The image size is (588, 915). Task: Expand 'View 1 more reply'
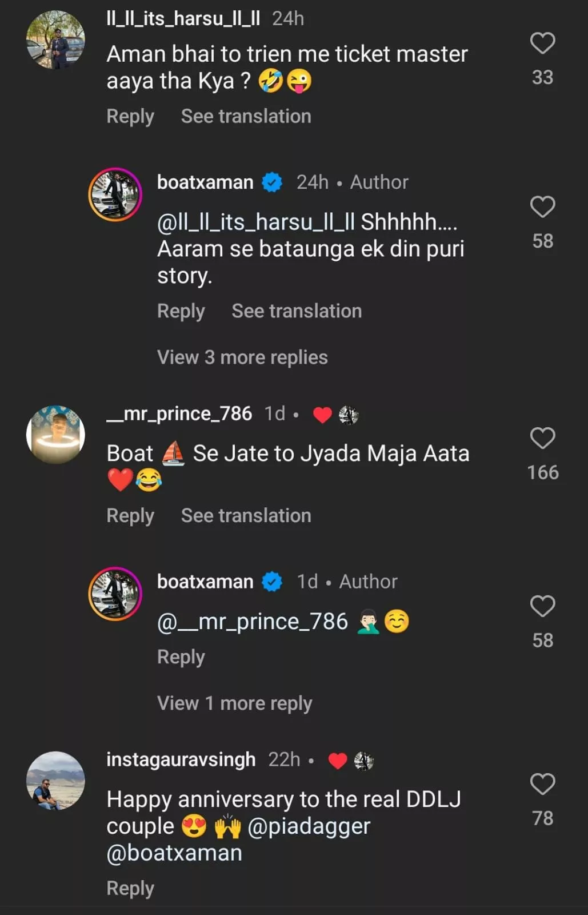coord(234,703)
